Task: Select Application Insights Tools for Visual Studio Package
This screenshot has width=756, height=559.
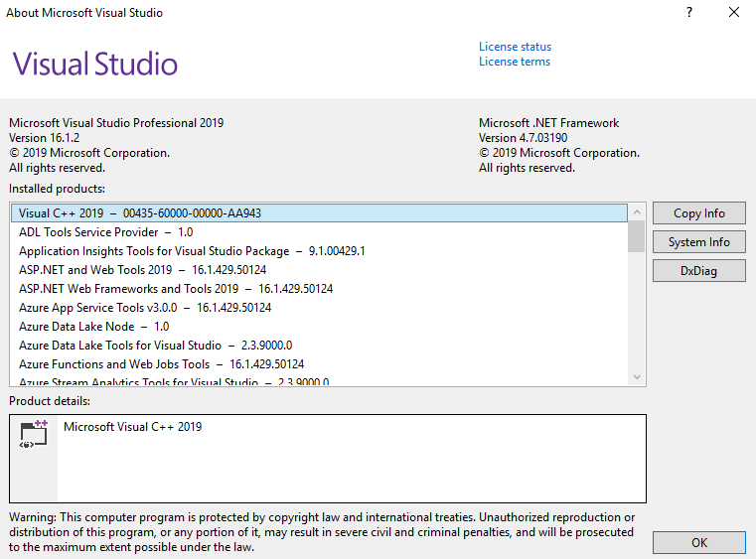Action: 319,251
